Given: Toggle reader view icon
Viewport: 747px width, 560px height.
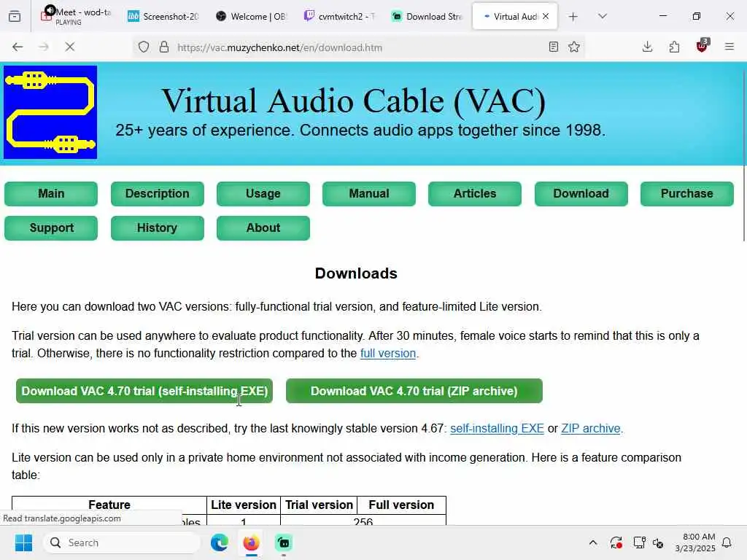Looking at the screenshot, I should click(553, 47).
